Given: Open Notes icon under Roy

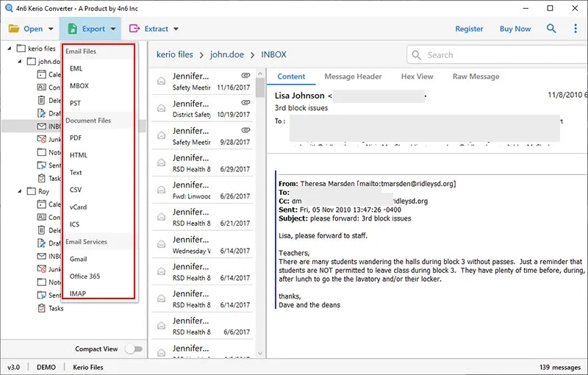Looking at the screenshot, I should (41, 282).
